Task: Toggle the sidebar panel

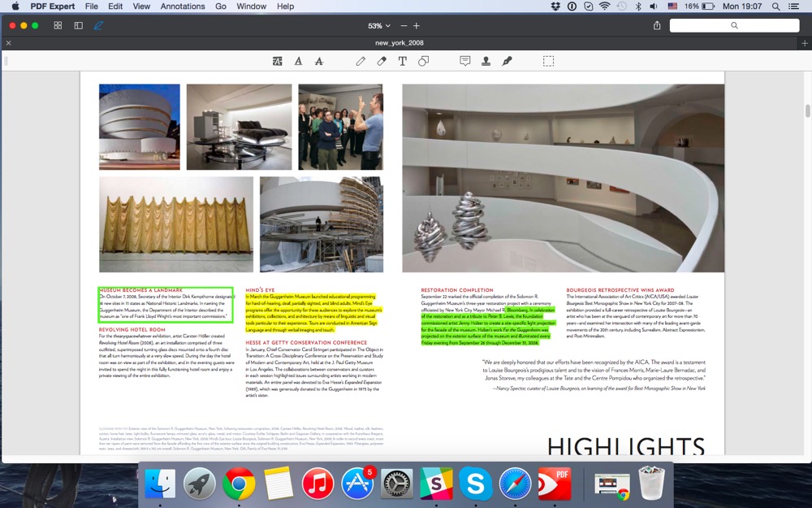Action: 79,25
